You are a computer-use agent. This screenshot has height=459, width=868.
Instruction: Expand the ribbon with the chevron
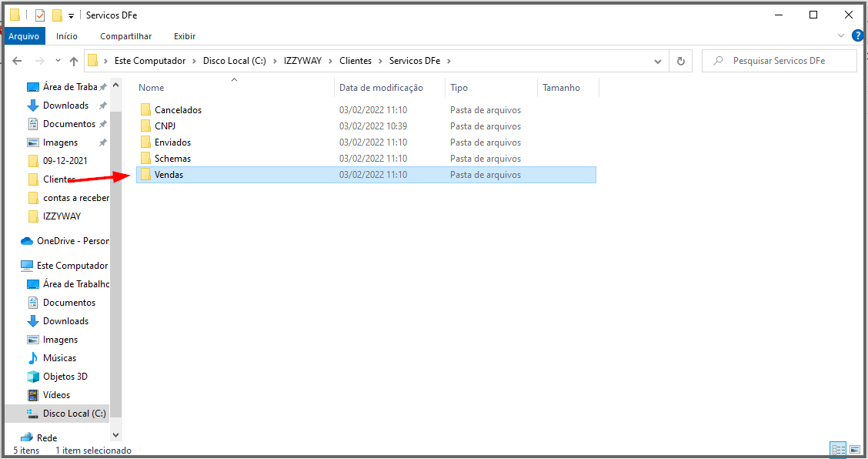[x=840, y=35]
